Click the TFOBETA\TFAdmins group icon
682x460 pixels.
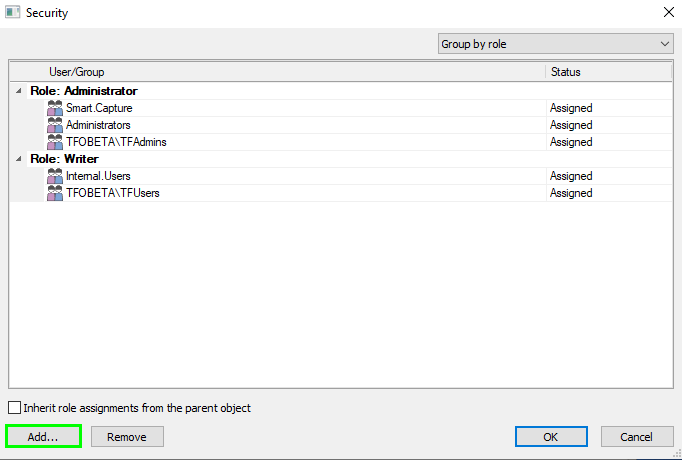[x=55, y=142]
